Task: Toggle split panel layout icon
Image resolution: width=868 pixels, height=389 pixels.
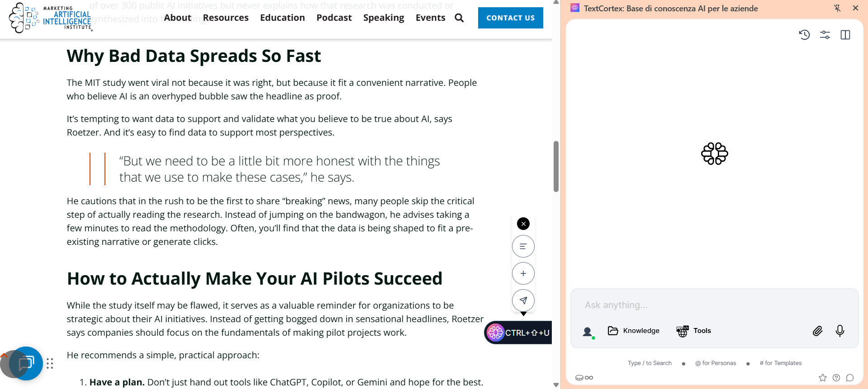Action: coord(845,35)
